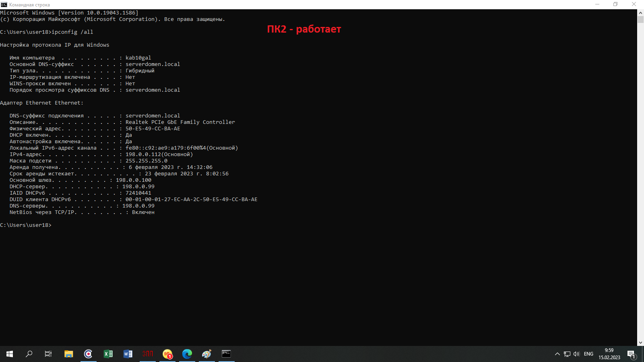644x362 pixels.
Task: Click lease obtained '6 февраля 2023 г. 14:32:06'
Action: click(x=171, y=167)
